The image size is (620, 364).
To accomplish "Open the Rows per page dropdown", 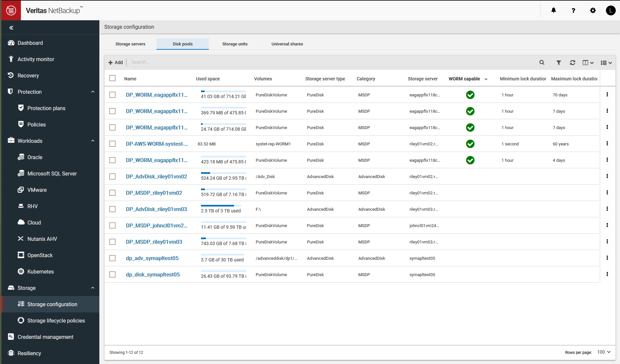I will coord(603,352).
